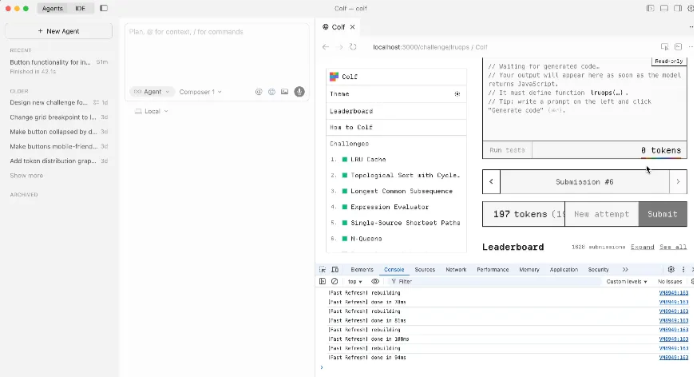Click the live expression eye icon
694x377 pixels.
point(375,281)
